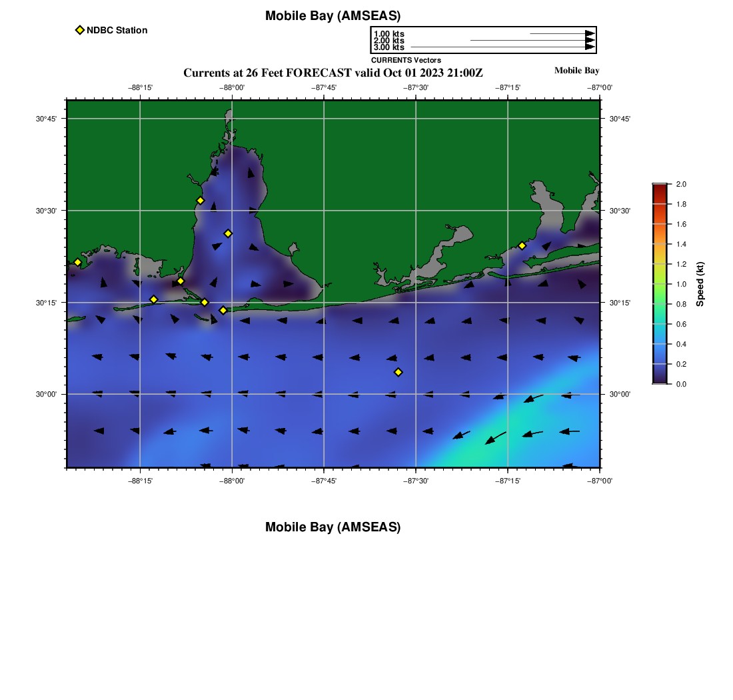Click the colorbar tick label "0.6"

681,324
